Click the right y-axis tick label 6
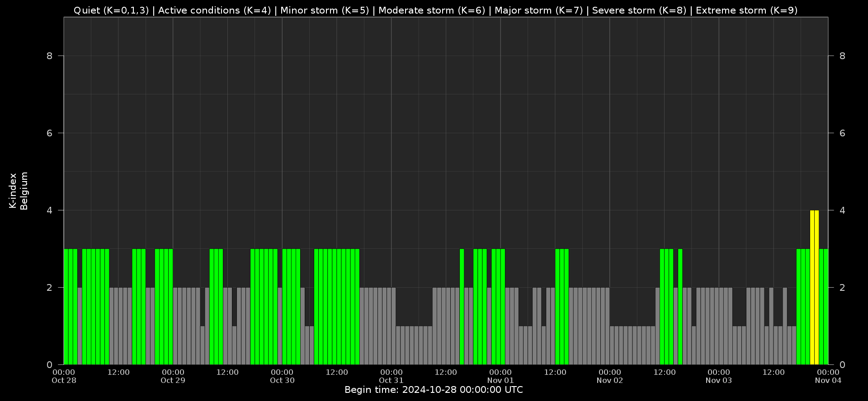868x401 pixels. 842,133
